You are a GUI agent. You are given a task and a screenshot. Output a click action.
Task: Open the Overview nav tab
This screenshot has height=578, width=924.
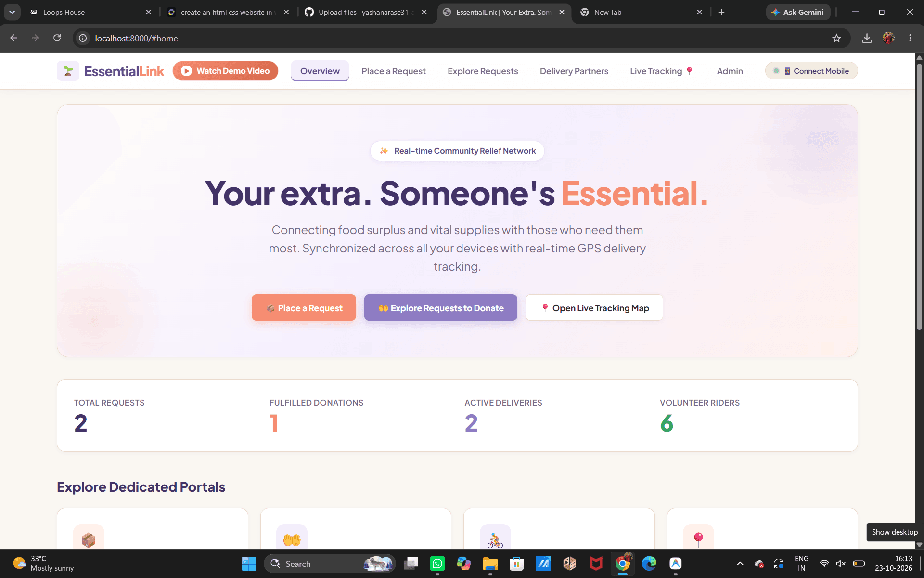tap(320, 71)
